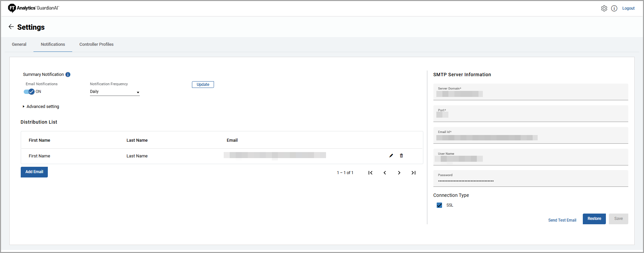Jump to the last page of list
Viewport: 644px width, 253px height.
pos(413,173)
